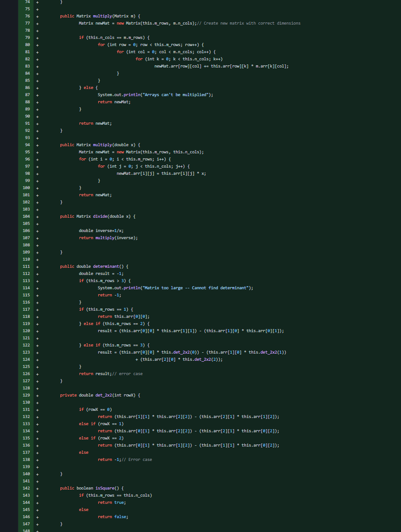Screen dimensions: 401x532
Task: Select line number 129 in the gutter
Action: click(x=26, y=395)
